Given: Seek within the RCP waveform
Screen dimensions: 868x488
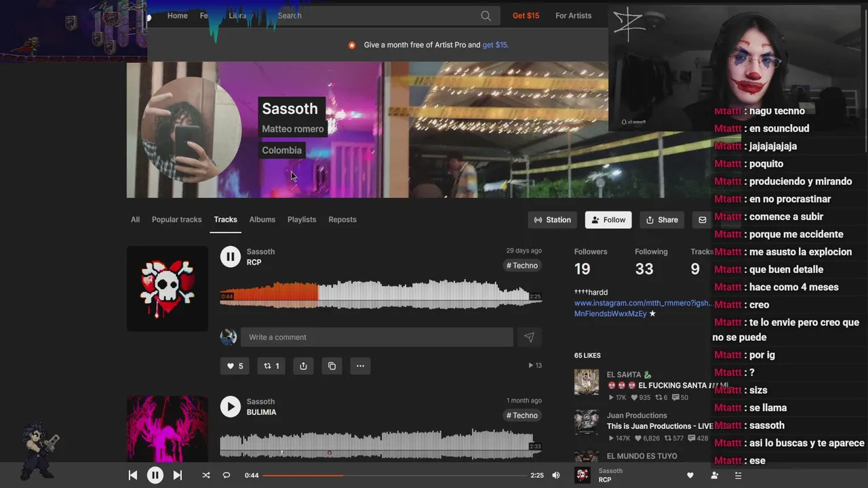Looking at the screenshot, I should (380, 296).
